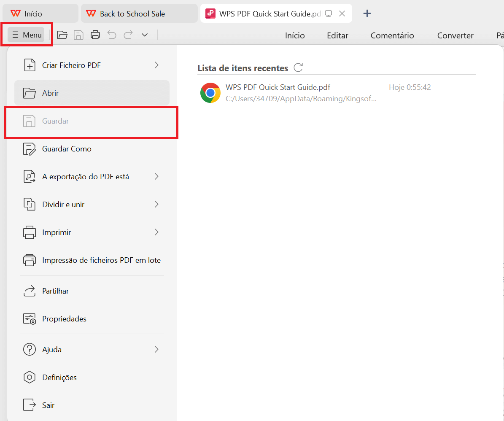Open Propriedades from the menu

coord(92,319)
